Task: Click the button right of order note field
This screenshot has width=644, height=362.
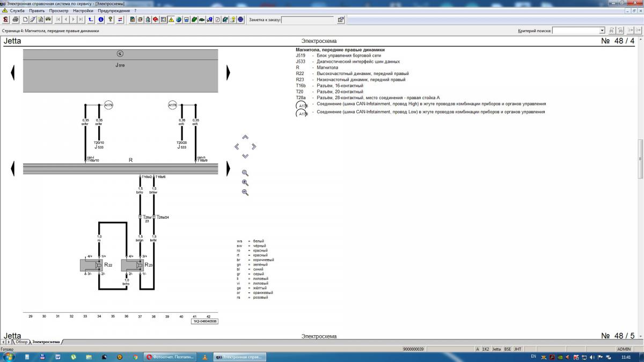Action: (341, 20)
